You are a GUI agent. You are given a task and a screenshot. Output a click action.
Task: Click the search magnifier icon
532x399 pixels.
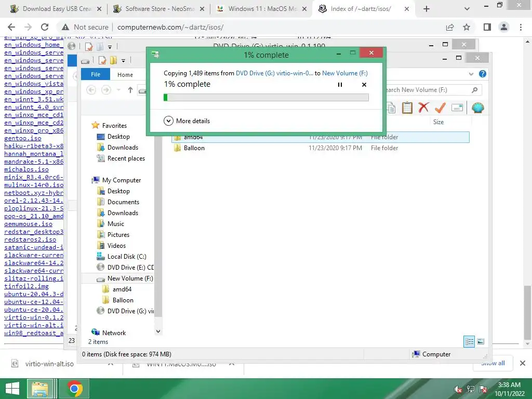[x=475, y=90]
